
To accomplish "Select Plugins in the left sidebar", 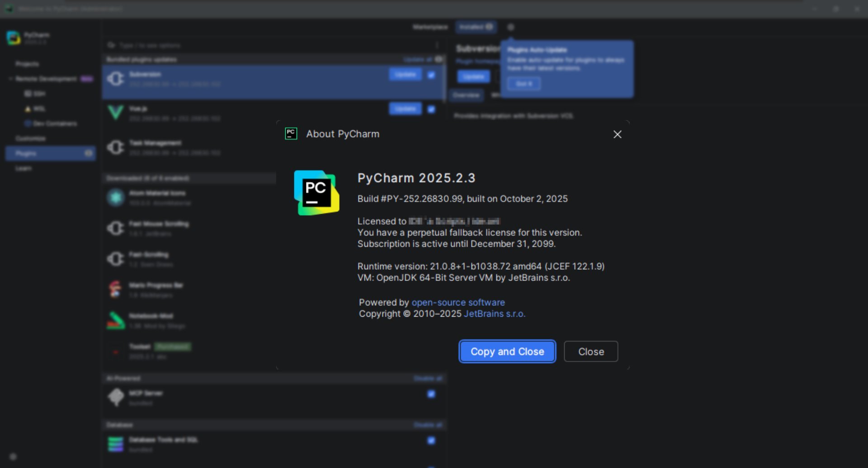I will pos(26,154).
